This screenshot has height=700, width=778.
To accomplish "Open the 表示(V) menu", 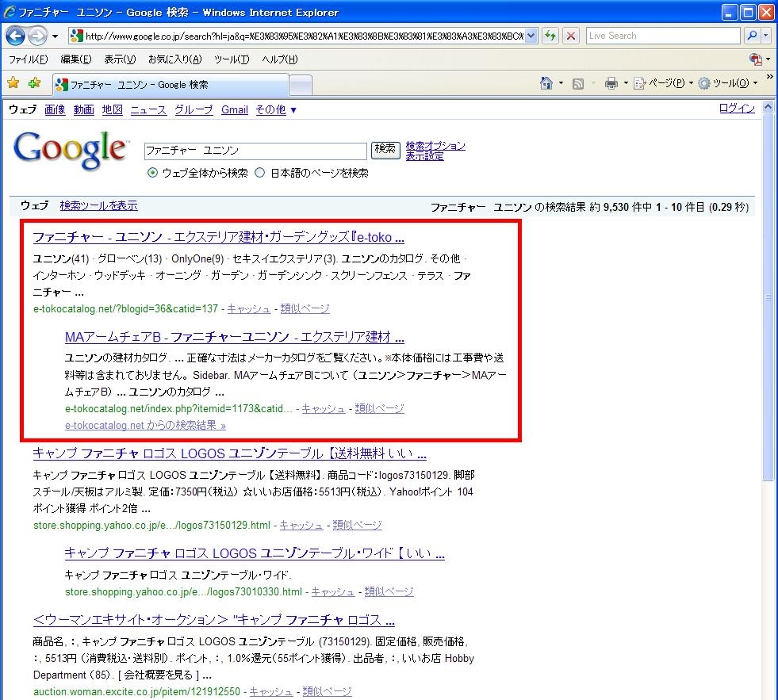I will coord(120,59).
